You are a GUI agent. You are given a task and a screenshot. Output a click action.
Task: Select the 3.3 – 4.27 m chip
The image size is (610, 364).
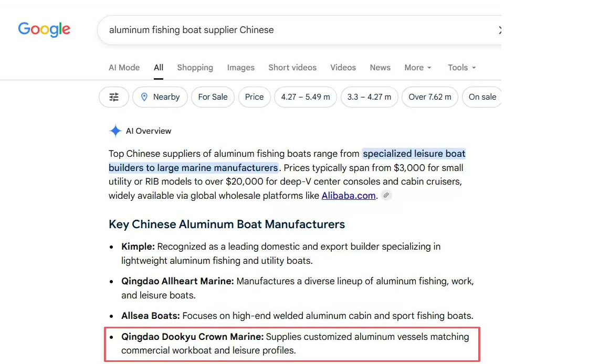[369, 97]
